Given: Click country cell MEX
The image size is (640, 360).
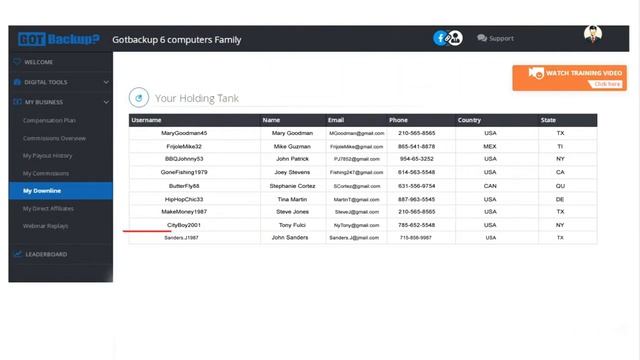Looking at the screenshot, I should (x=490, y=146).
